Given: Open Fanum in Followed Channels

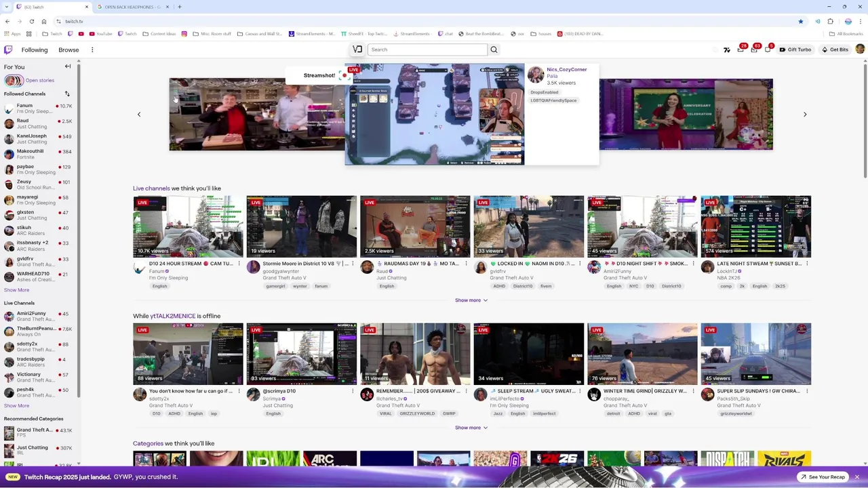Looking at the screenshot, I should click(x=39, y=108).
